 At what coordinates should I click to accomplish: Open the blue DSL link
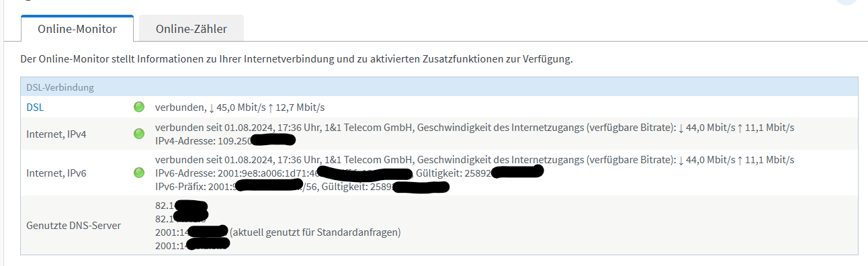coord(35,107)
